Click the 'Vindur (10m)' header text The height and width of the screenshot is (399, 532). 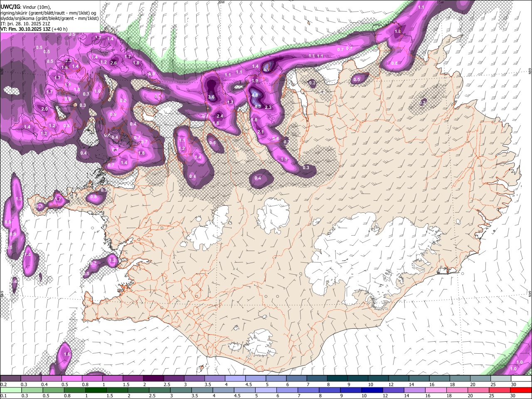(x=37, y=7)
